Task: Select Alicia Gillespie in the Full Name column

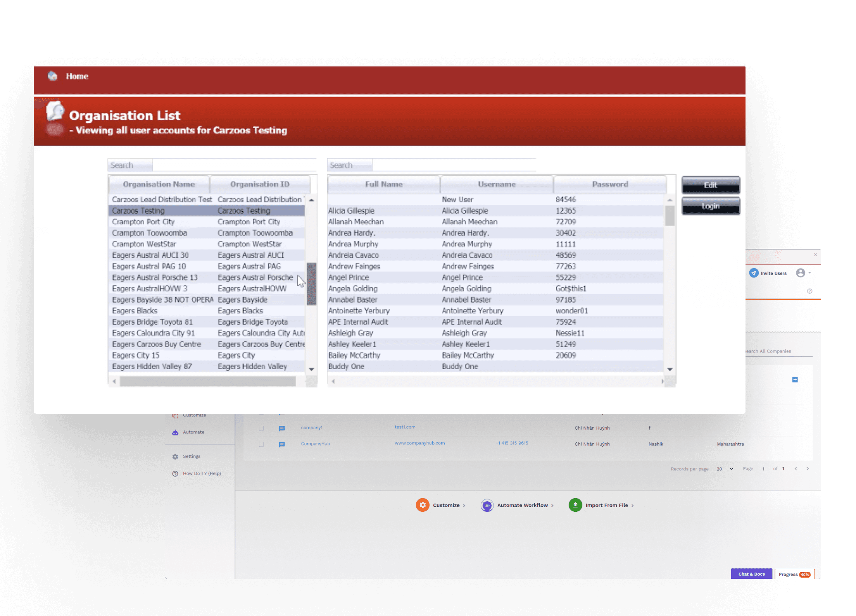Action: pos(351,211)
